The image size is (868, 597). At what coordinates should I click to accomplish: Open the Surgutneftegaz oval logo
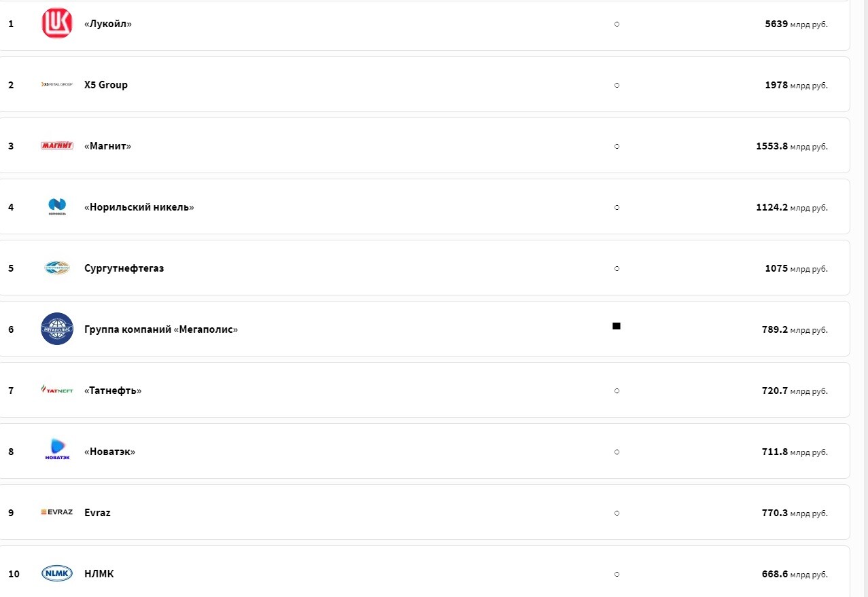pos(56,268)
